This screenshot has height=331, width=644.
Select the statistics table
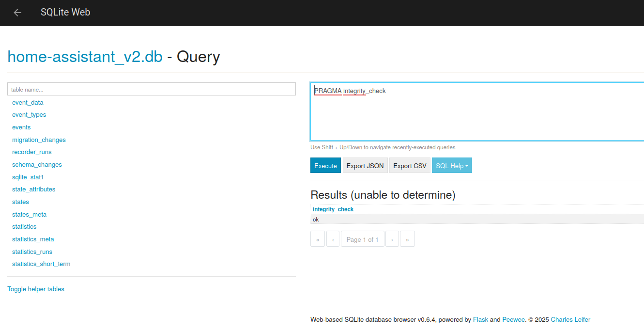pos(24,227)
